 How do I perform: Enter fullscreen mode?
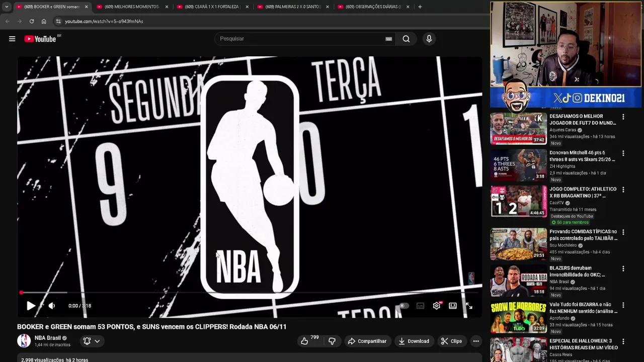[x=469, y=306]
